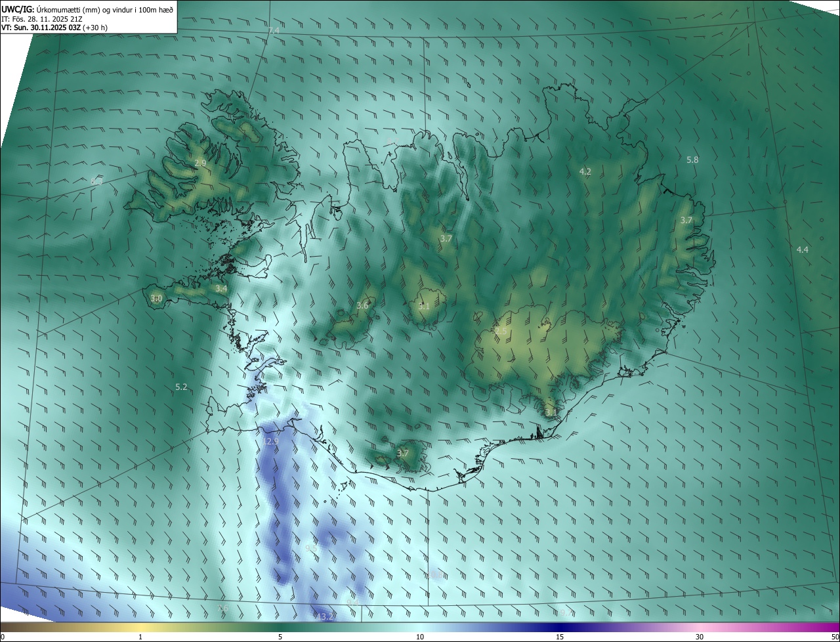Screen dimensions: 840x642
Task: Click the 7.6 value near the bottom edge
Action: 222,609
